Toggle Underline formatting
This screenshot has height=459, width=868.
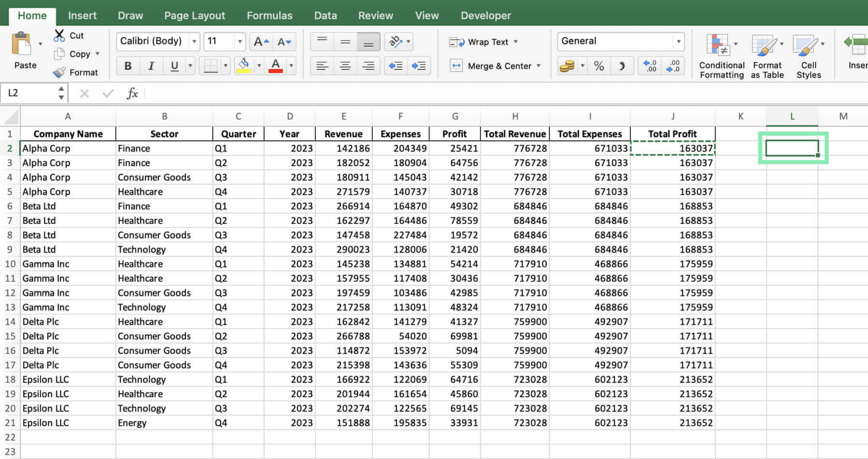(x=174, y=66)
